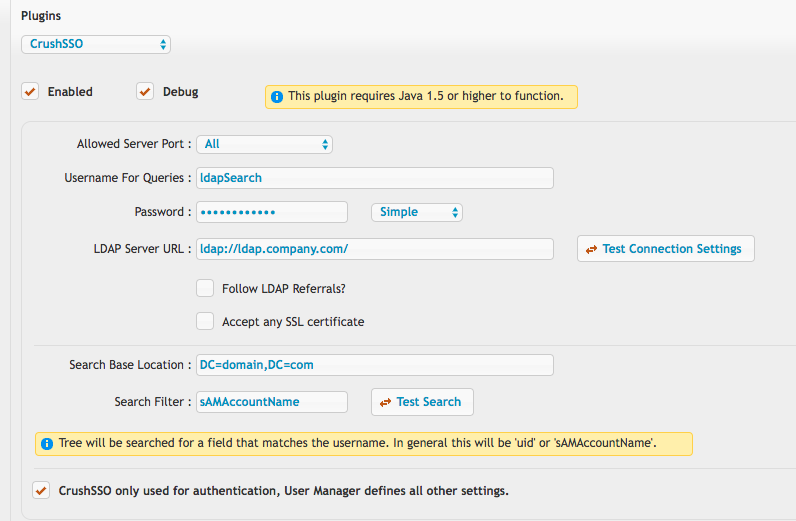The width and height of the screenshot is (796, 521).
Task: Click the Debug label text
Action: [180, 92]
